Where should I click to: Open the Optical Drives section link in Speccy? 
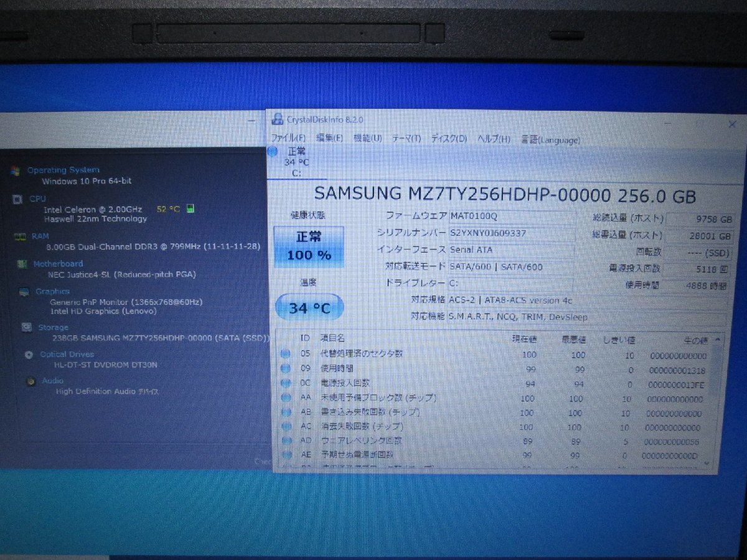point(67,355)
